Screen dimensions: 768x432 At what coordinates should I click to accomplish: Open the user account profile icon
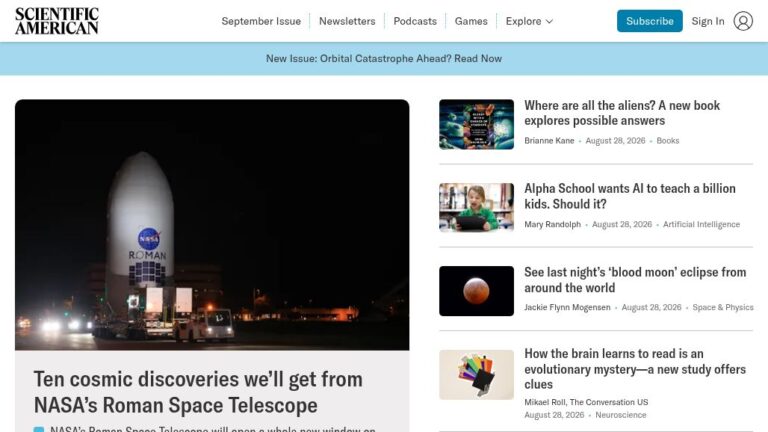(x=743, y=21)
